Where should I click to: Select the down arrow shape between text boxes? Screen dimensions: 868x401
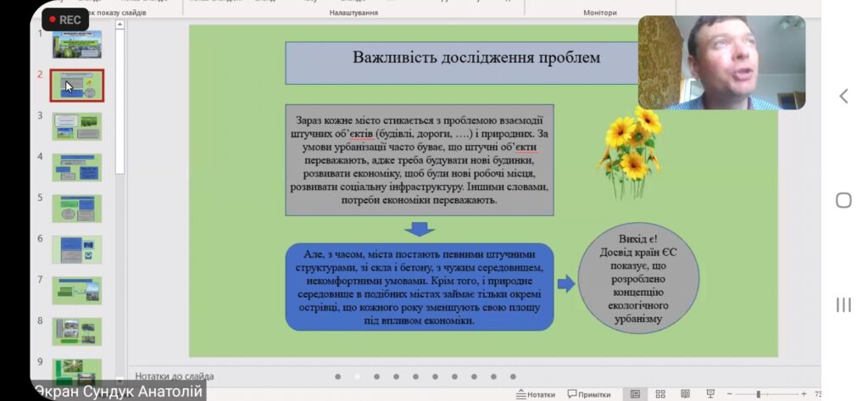(x=420, y=229)
